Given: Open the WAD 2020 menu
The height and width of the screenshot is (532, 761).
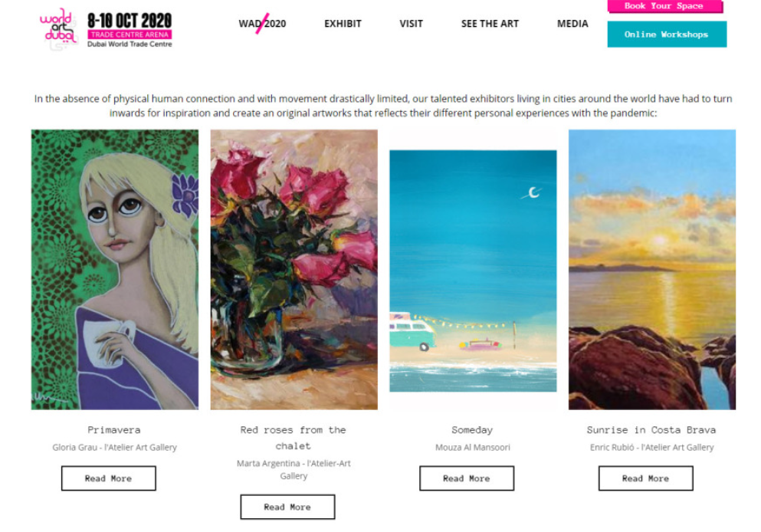Looking at the screenshot, I should pos(262,23).
